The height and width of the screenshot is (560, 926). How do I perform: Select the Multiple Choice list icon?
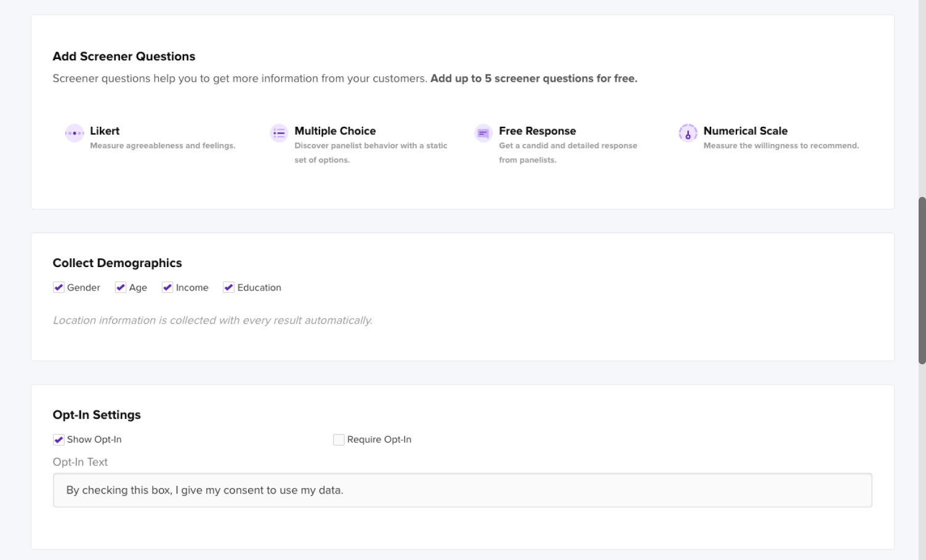pos(278,133)
